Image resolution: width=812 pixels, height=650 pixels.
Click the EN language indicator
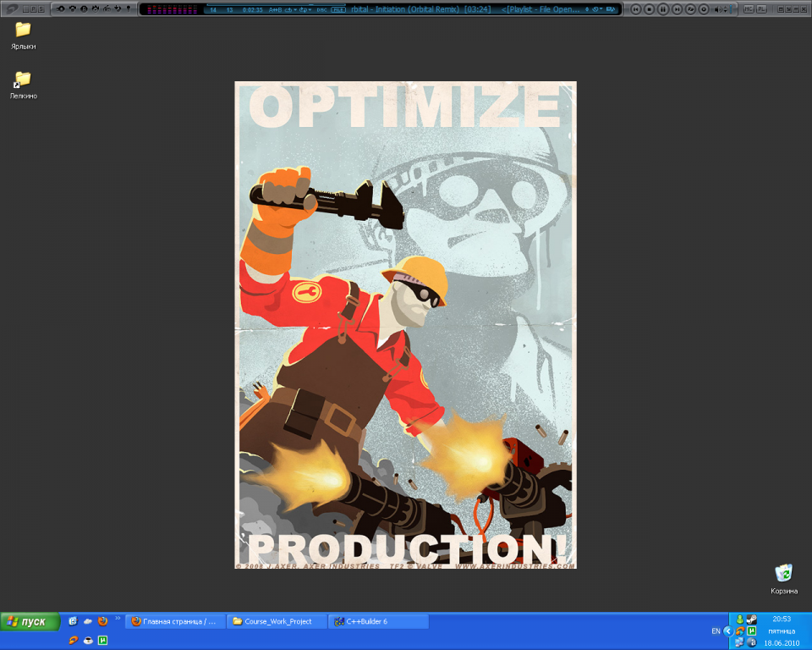(x=716, y=631)
